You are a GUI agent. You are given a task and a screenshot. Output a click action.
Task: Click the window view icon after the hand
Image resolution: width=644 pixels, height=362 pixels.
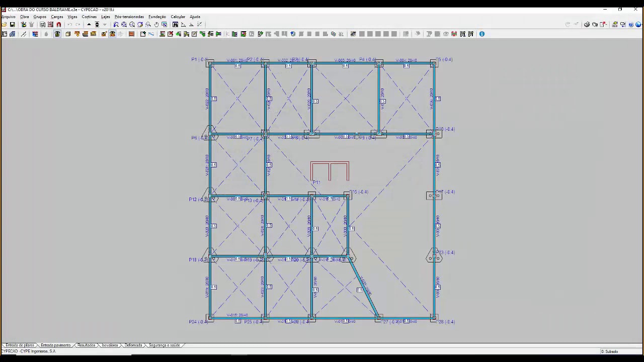tap(164, 24)
